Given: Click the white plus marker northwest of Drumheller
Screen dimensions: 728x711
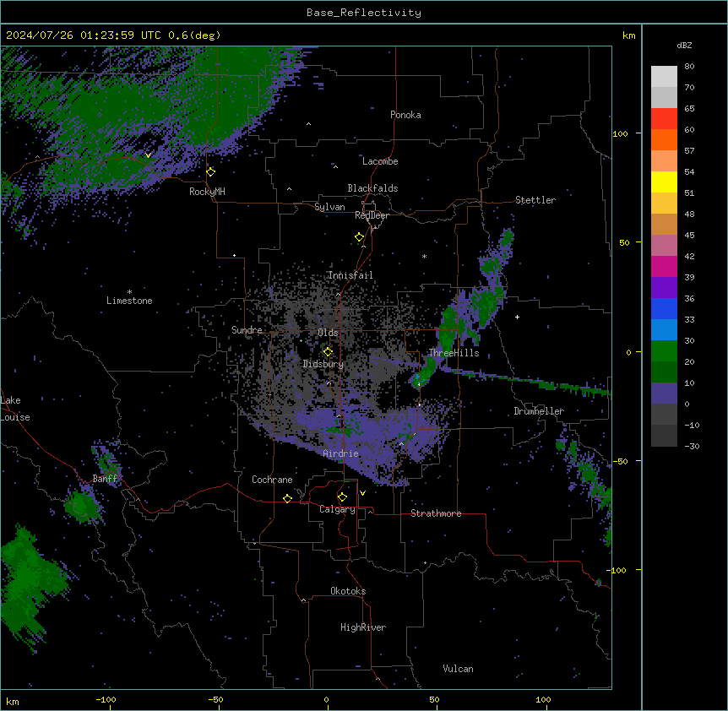Looking at the screenshot, I should pos(517,317).
